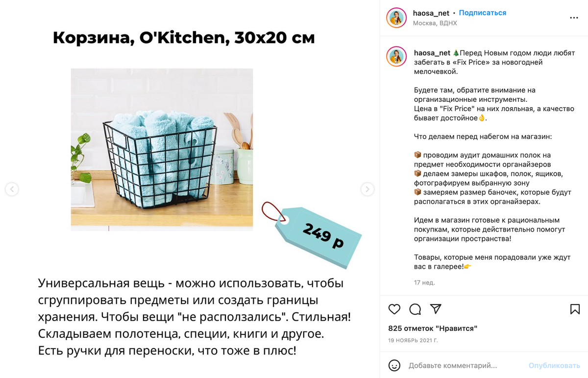The width and height of the screenshot is (588, 378).
Task: Open comments with the speech bubble icon
Action: (415, 309)
